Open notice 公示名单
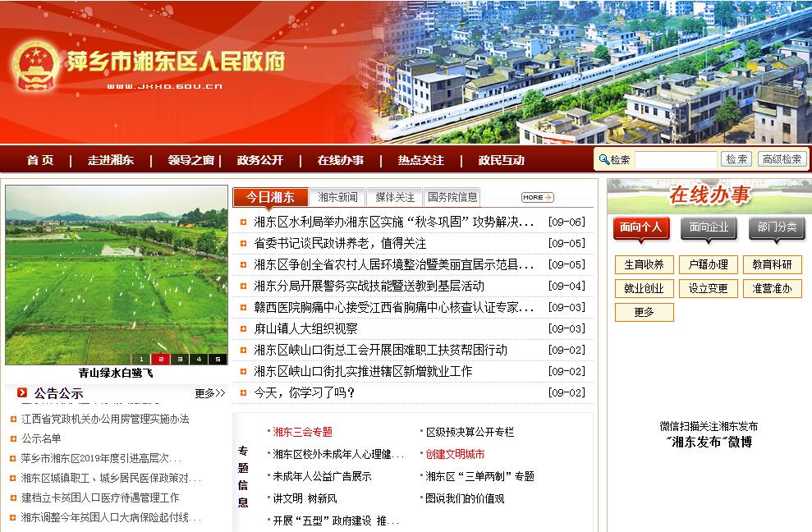The height and width of the screenshot is (532, 812). 41,438
